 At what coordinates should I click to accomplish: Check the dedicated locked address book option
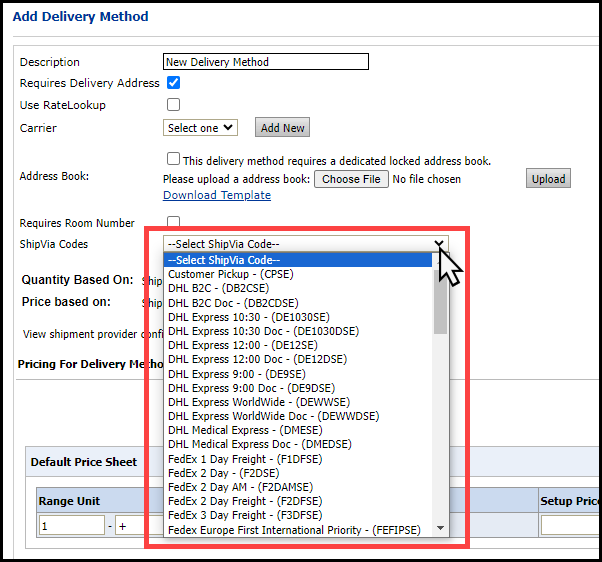click(173, 159)
